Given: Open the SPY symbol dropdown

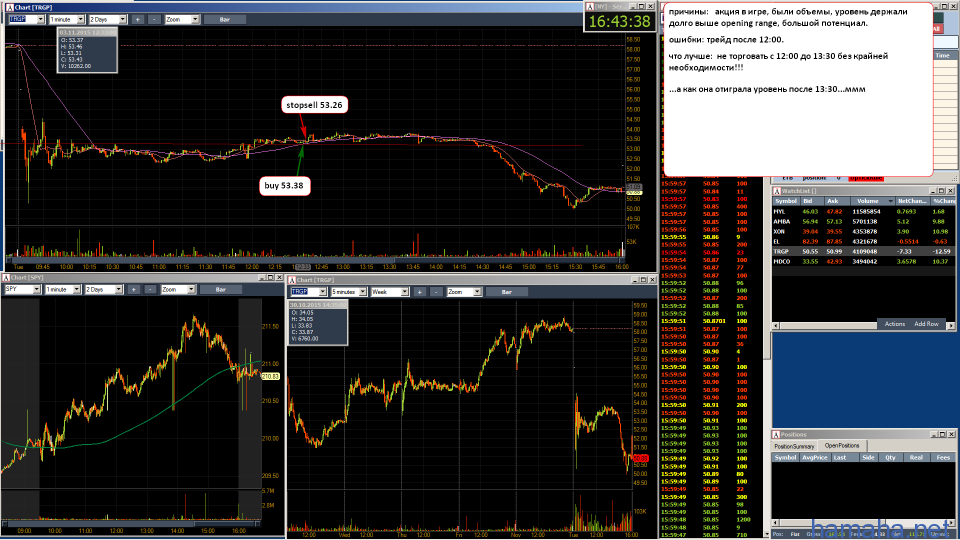Looking at the screenshot, I should point(37,290).
